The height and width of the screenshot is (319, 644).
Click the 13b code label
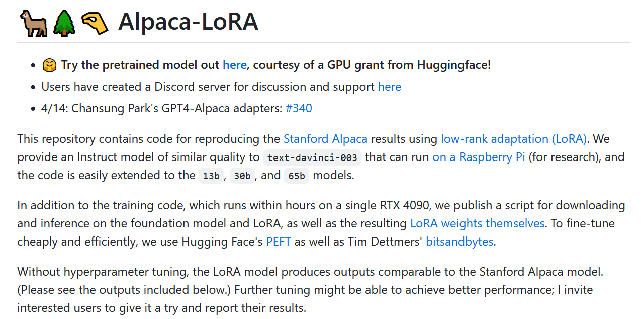[x=211, y=176]
